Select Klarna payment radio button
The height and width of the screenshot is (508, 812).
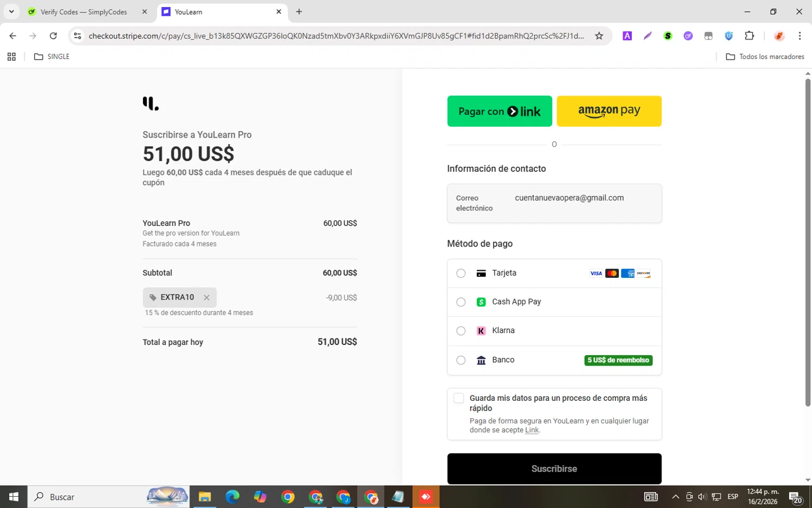coord(461,331)
